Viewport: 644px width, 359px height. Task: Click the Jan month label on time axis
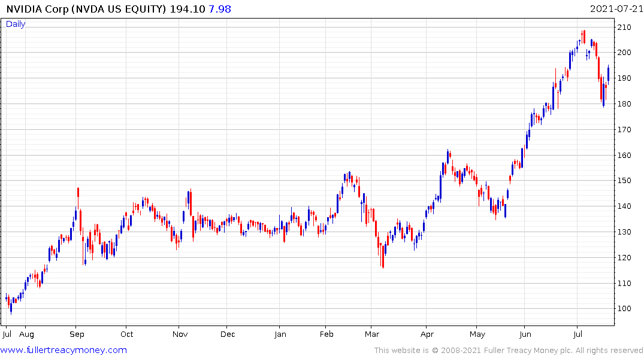pyautogui.click(x=280, y=334)
